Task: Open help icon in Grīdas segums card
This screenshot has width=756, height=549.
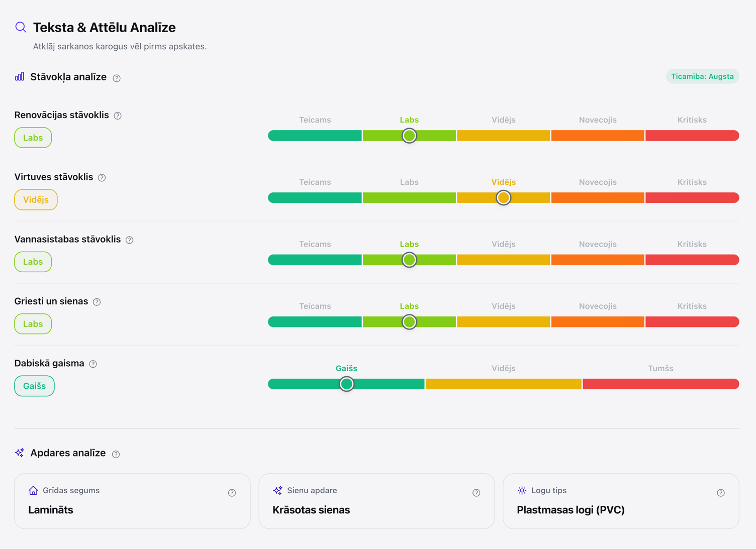Action: (232, 493)
